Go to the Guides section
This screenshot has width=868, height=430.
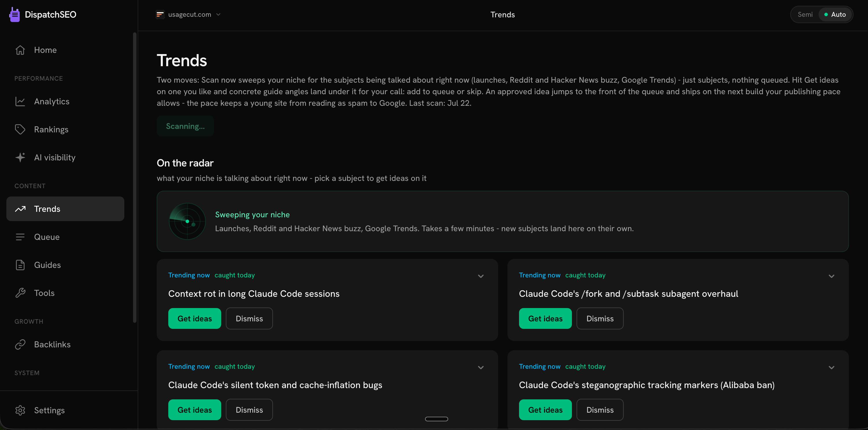click(x=65, y=265)
